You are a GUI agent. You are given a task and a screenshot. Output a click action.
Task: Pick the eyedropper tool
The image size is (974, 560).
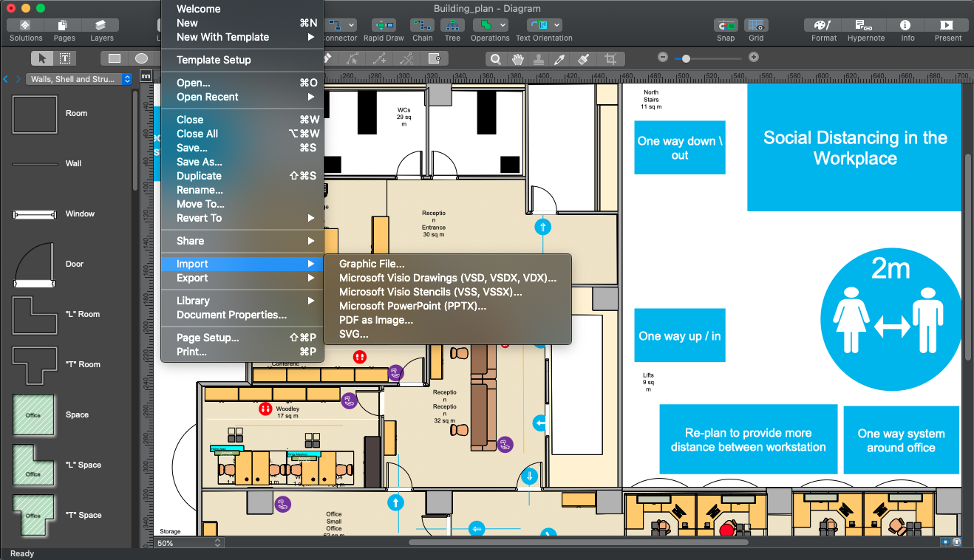pyautogui.click(x=560, y=59)
